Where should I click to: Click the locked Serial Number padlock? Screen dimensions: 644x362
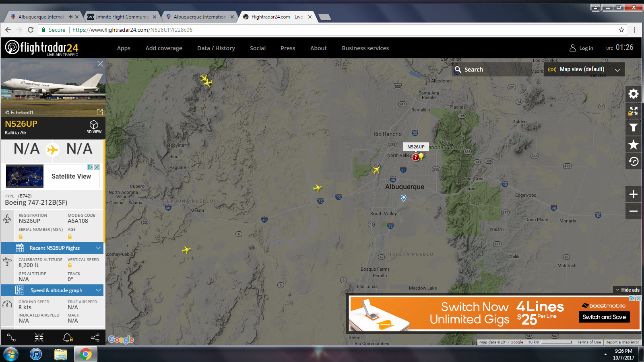point(21,237)
